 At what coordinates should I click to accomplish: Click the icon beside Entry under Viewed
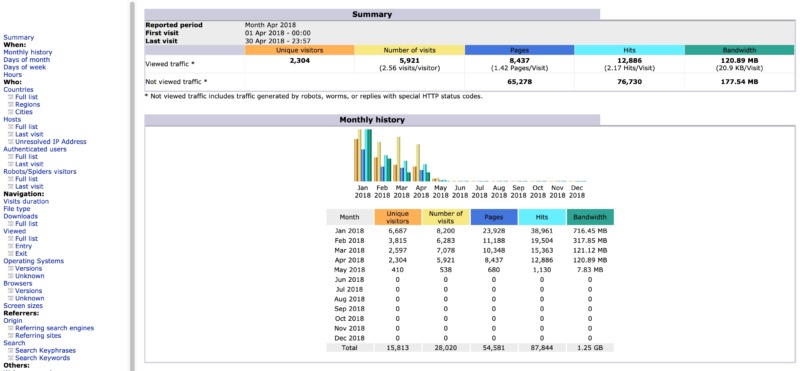pyautogui.click(x=11, y=246)
